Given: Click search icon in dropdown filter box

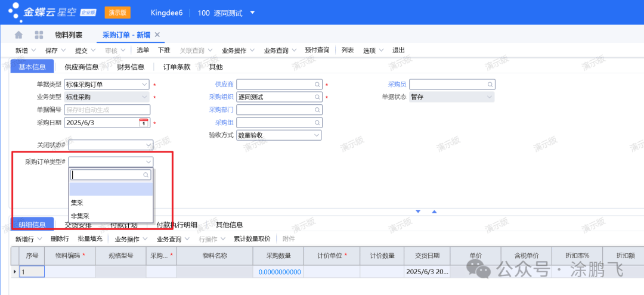Looking at the screenshot, I should click(x=145, y=175).
